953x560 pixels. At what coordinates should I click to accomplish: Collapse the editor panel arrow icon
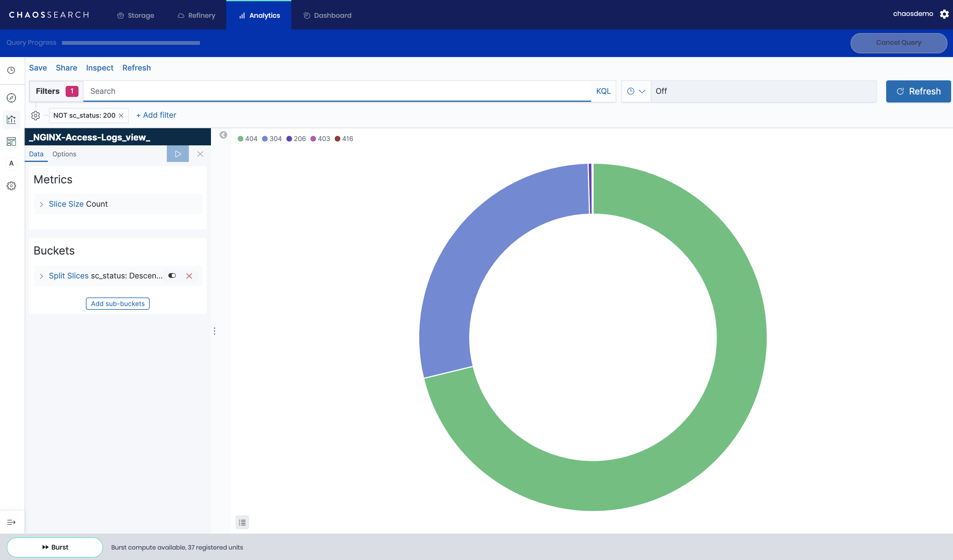tap(223, 135)
